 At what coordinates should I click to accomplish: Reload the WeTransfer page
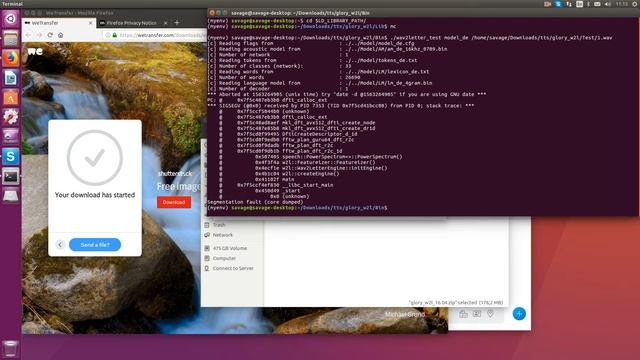(x=50, y=35)
